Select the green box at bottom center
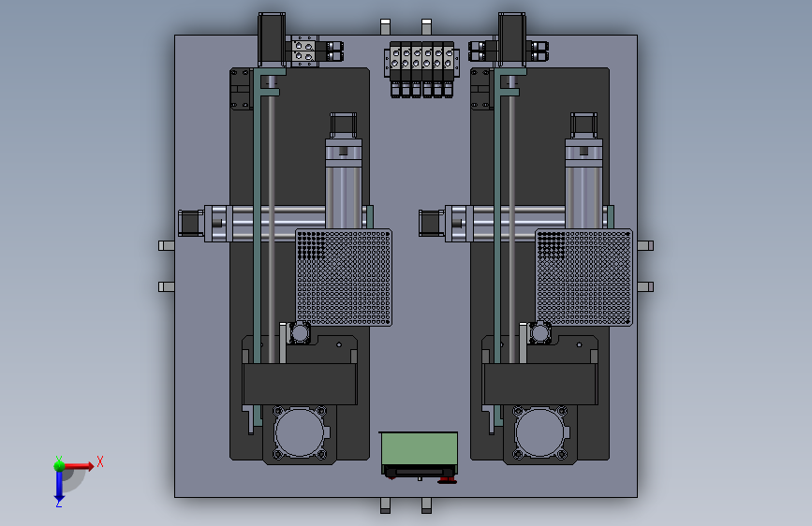 pos(419,449)
